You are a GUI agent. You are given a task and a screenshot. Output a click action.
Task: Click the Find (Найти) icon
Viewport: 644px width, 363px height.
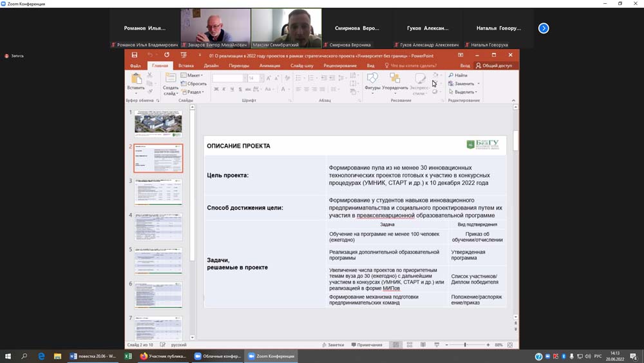click(x=458, y=75)
